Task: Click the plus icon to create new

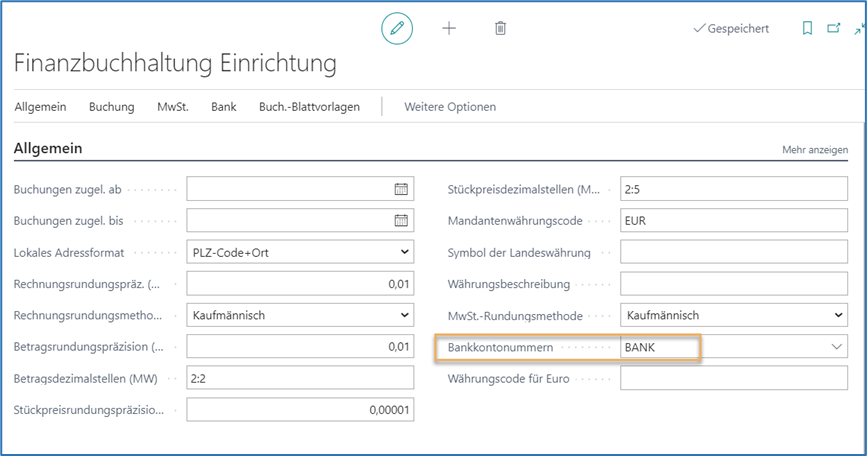Action: 449,29
